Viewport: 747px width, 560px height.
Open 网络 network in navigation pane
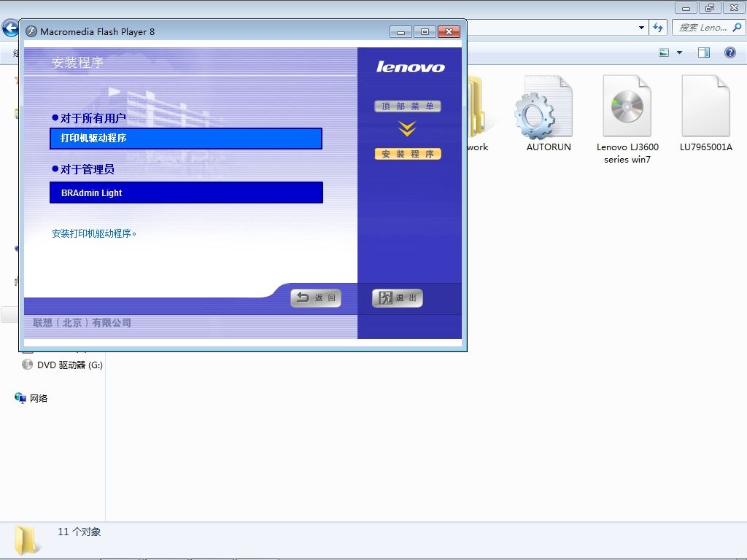pos(31,398)
